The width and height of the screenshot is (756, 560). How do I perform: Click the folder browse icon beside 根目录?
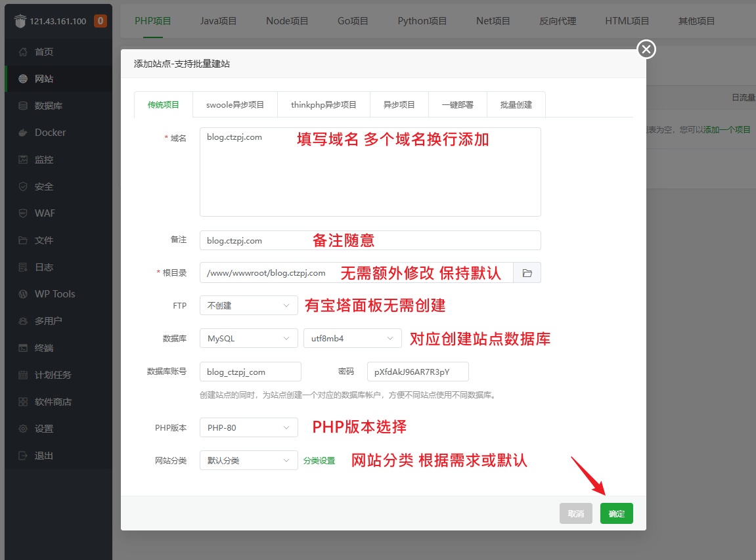point(527,273)
